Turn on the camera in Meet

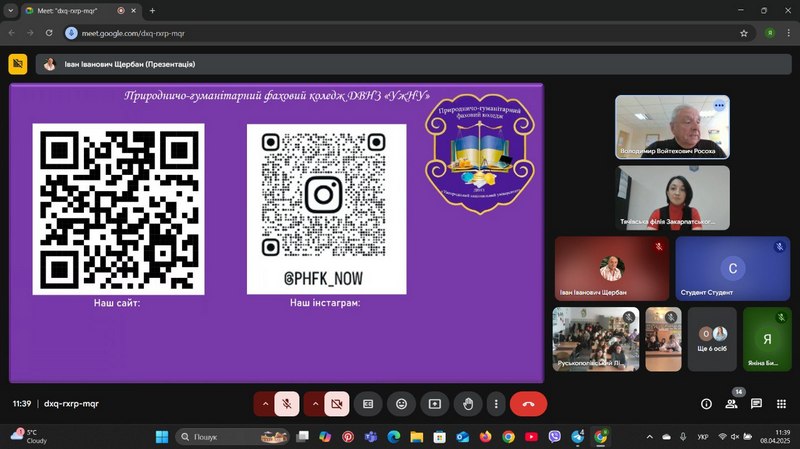(x=337, y=404)
